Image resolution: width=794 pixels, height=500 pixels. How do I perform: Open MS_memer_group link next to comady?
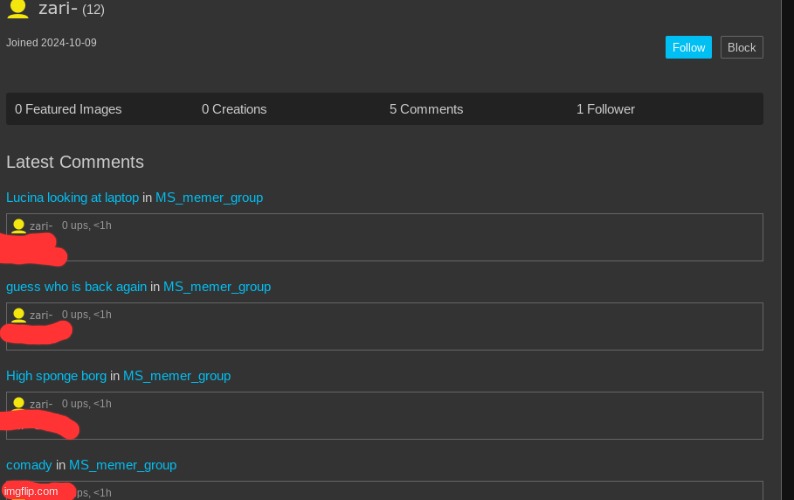pyautogui.click(x=123, y=465)
